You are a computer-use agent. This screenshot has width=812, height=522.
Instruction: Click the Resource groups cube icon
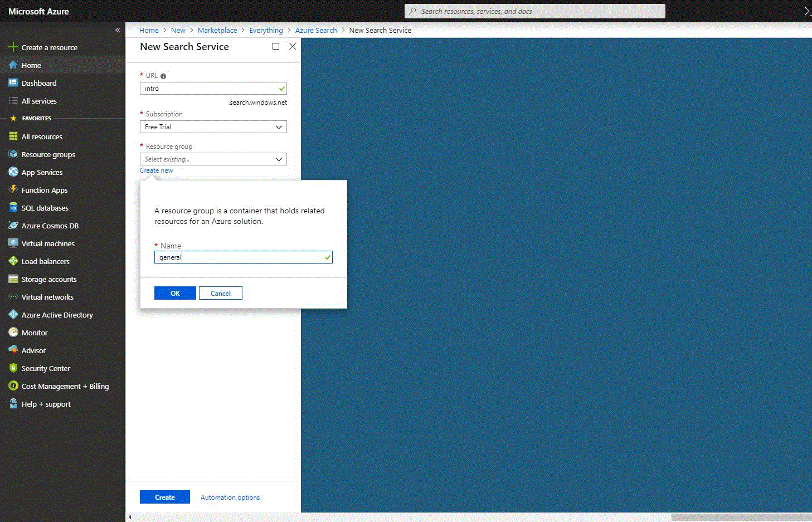coord(13,154)
